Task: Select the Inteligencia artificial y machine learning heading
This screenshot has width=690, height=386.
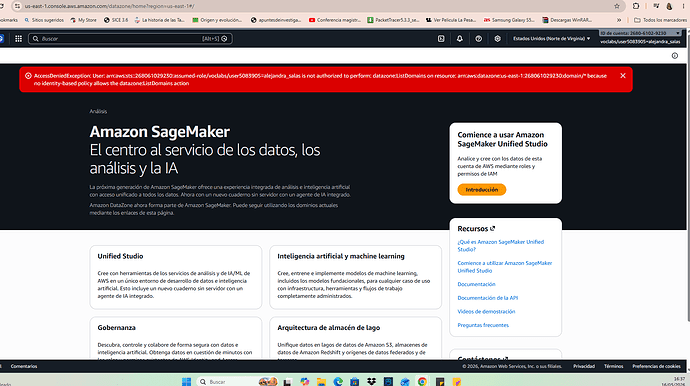Action: pos(341,256)
